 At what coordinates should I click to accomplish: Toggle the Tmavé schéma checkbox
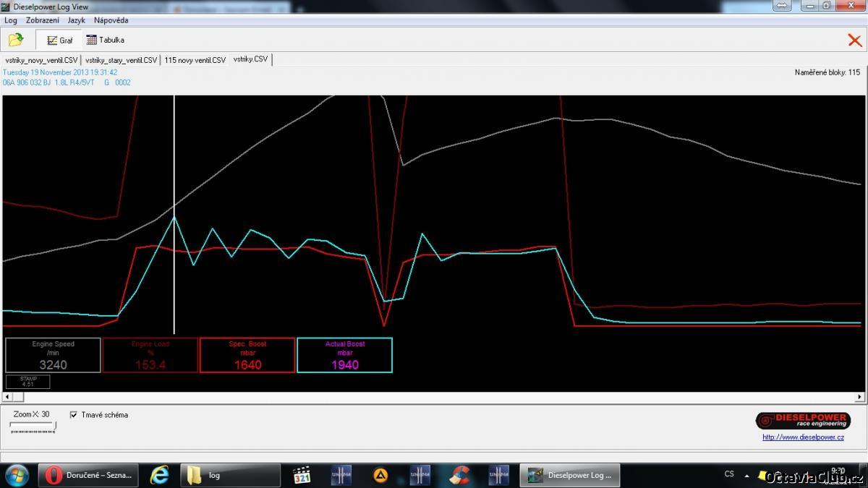74,415
